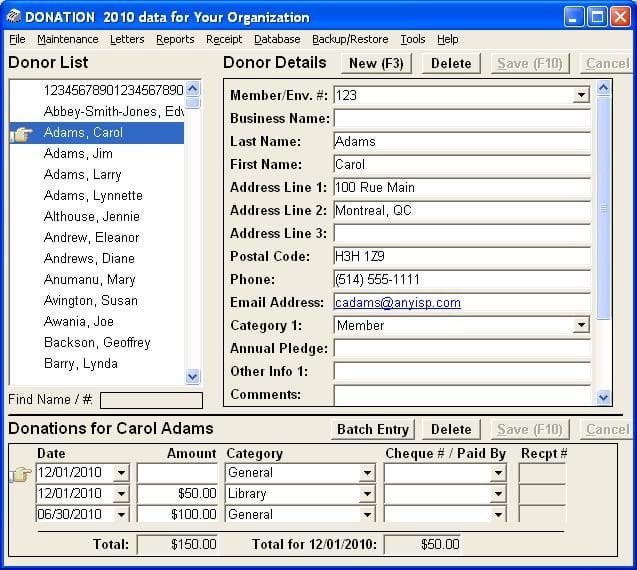Open the Help menu
The height and width of the screenshot is (570, 637).
click(448, 39)
